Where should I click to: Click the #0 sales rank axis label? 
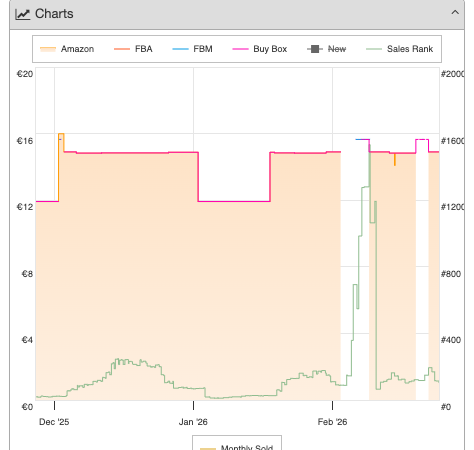[x=446, y=407]
